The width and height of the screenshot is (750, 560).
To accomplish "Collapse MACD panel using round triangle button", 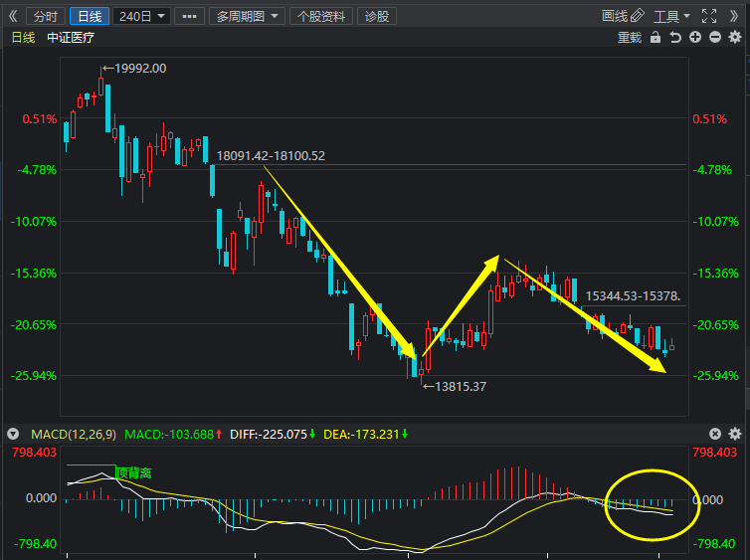I will tap(13, 435).
